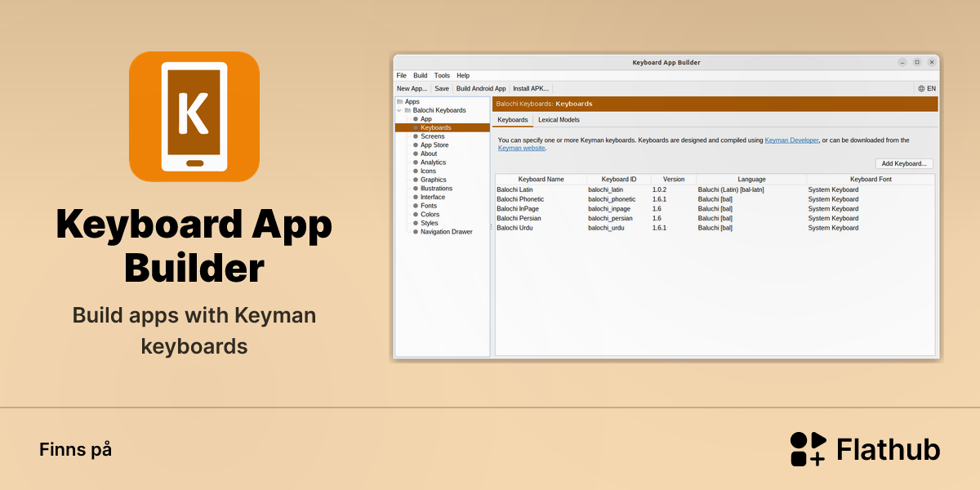Image resolution: width=980 pixels, height=490 pixels.
Task: Select Styles in the project tree
Action: click(430, 223)
